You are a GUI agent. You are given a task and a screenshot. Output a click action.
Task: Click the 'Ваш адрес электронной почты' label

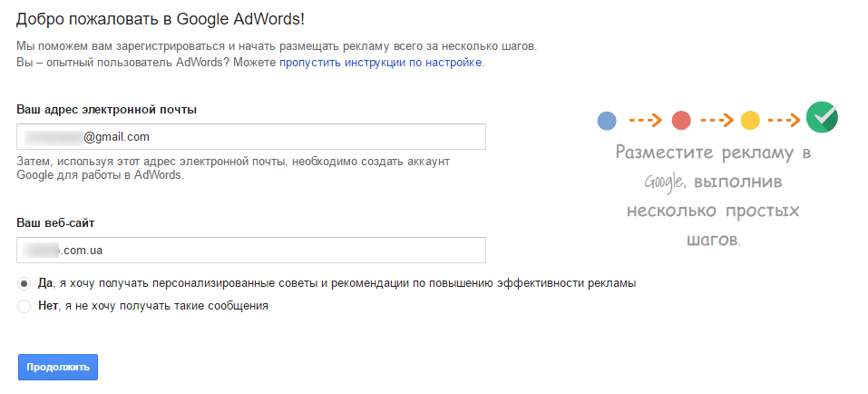(107, 109)
